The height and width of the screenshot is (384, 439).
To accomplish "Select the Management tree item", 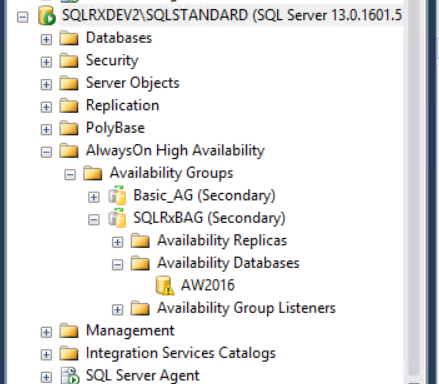I will point(130,330).
